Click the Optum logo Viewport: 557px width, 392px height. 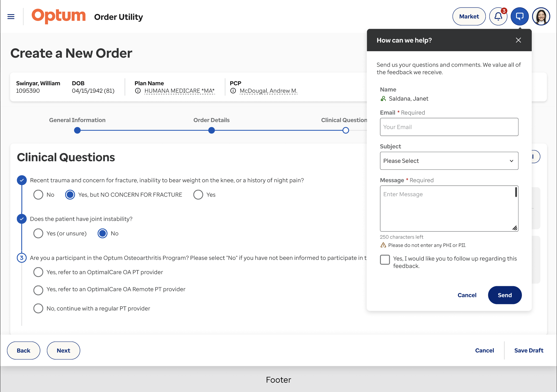[x=58, y=16]
